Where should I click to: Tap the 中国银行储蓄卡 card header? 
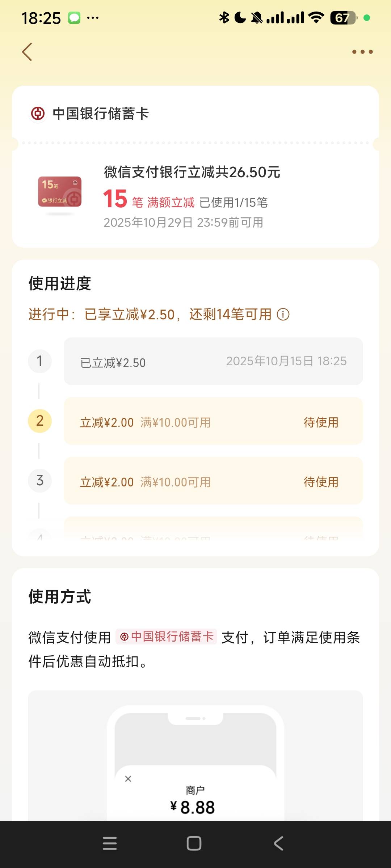(x=101, y=114)
